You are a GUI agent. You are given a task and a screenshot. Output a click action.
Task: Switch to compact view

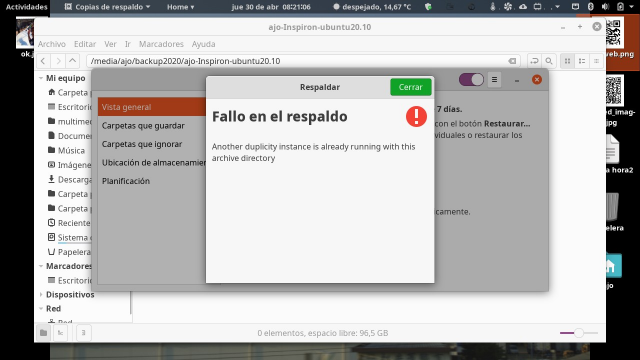pyautogui.click(x=596, y=61)
